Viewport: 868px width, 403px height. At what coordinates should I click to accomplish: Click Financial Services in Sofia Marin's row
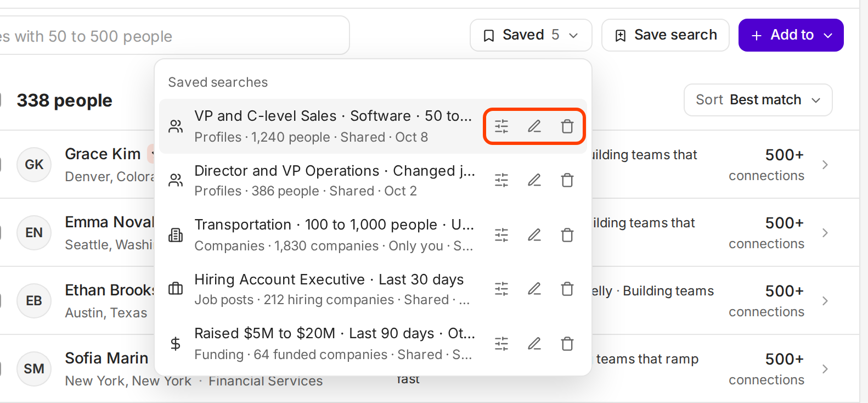[x=266, y=381]
